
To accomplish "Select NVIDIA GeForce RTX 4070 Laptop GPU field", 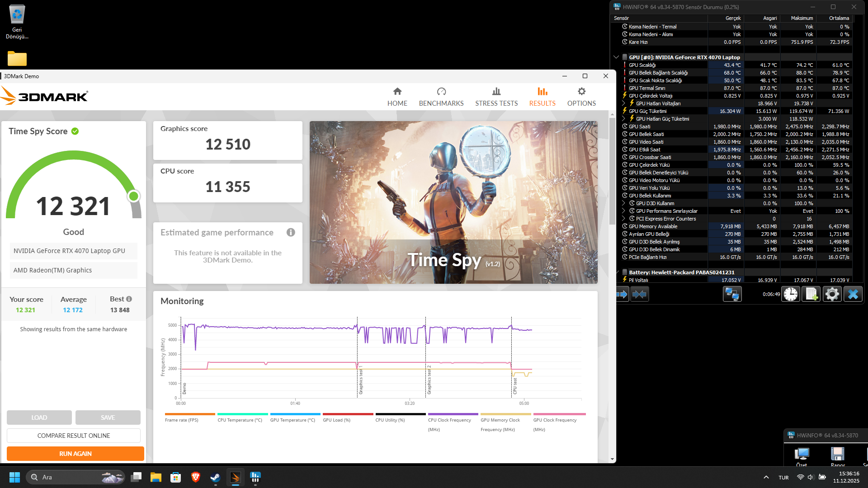I will pyautogui.click(x=74, y=251).
